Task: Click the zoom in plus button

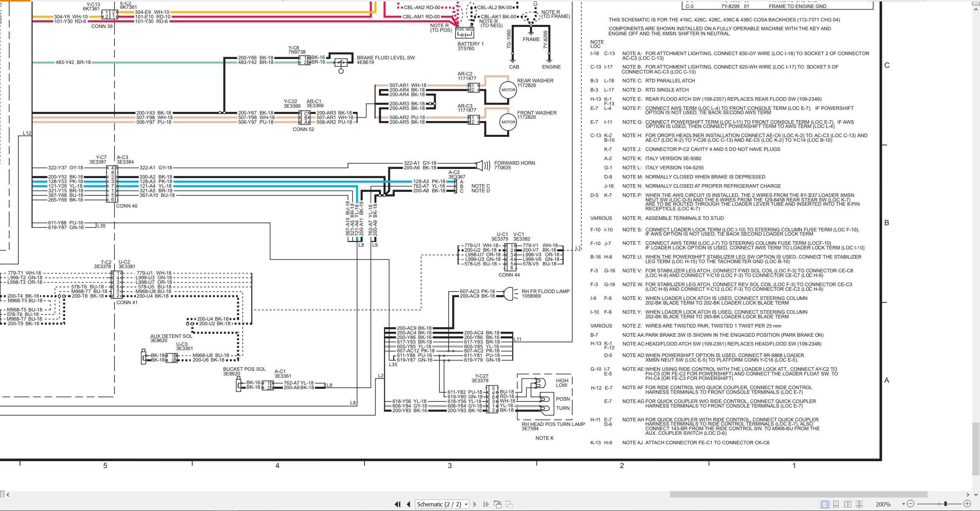Action: point(967,504)
